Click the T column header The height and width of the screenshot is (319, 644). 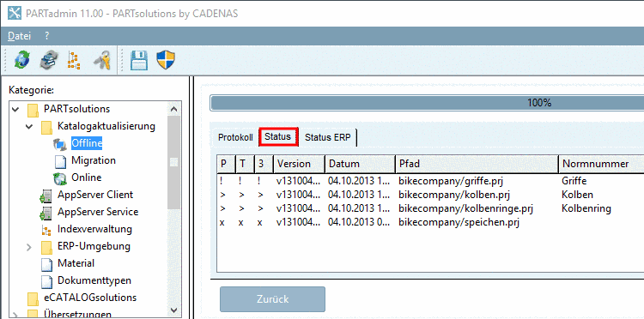coord(245,164)
